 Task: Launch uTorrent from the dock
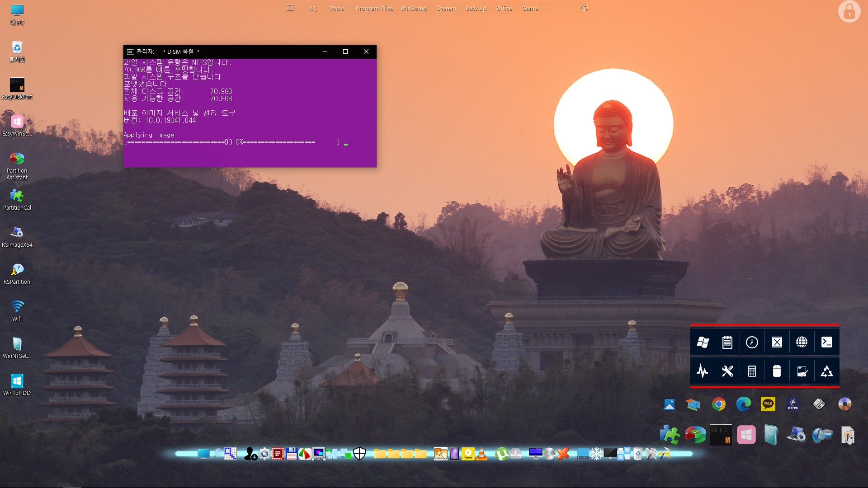tap(501, 454)
